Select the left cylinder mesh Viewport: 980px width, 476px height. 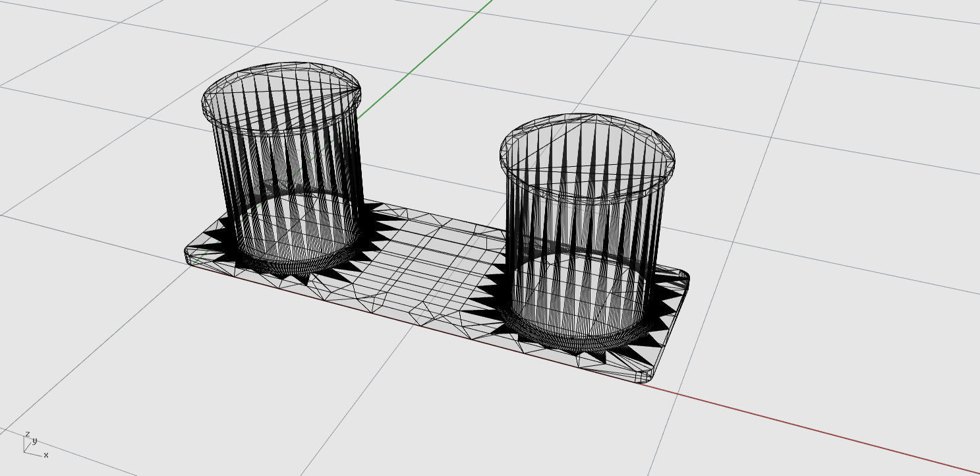(282, 168)
